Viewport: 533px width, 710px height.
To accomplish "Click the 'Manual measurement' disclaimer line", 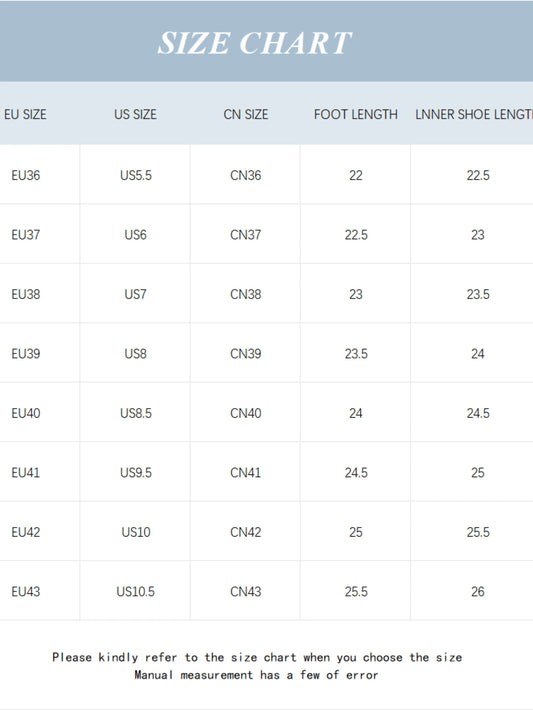I will point(256,675).
